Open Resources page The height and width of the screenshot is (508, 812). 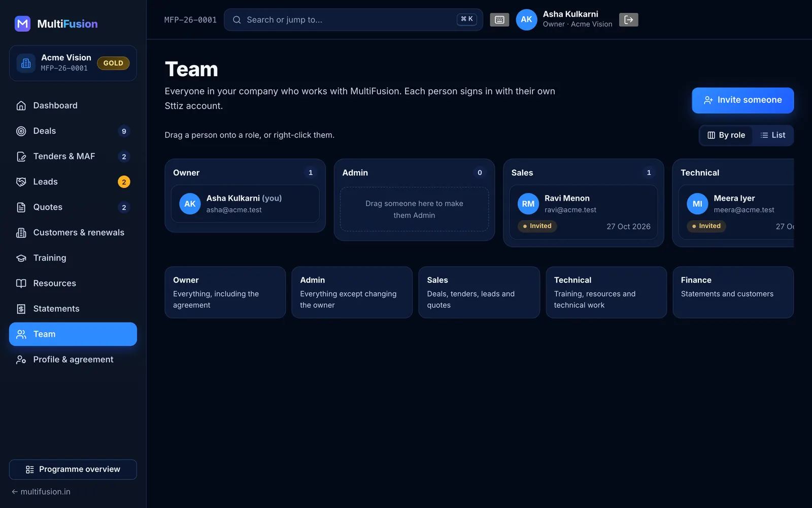[73, 283]
